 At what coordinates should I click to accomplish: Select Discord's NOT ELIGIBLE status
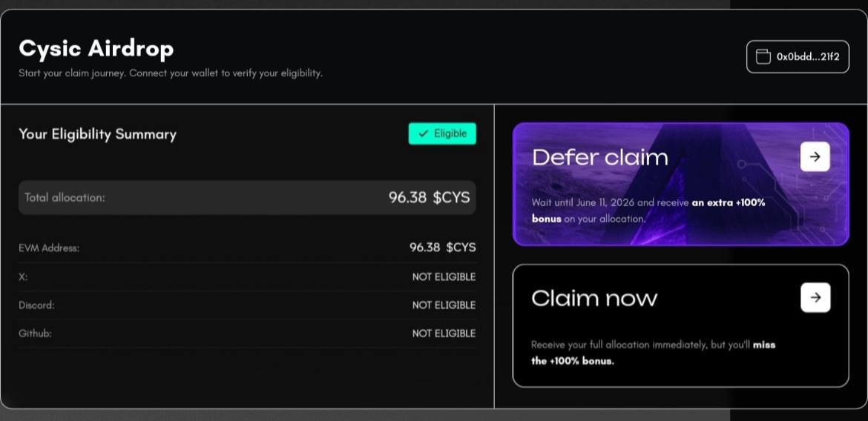click(444, 305)
